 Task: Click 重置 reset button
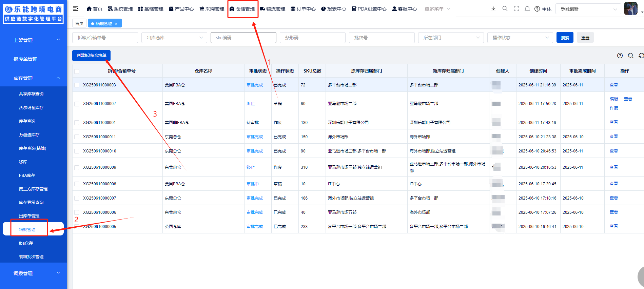tap(585, 38)
